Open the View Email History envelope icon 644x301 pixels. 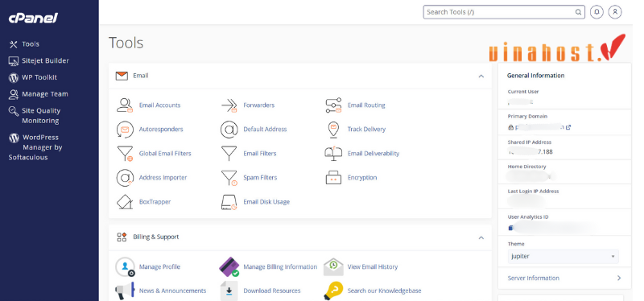[x=333, y=267]
